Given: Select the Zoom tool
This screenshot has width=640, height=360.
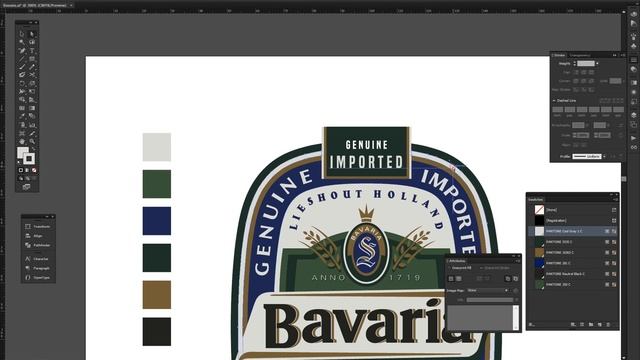Looking at the screenshot, I should point(32,141).
